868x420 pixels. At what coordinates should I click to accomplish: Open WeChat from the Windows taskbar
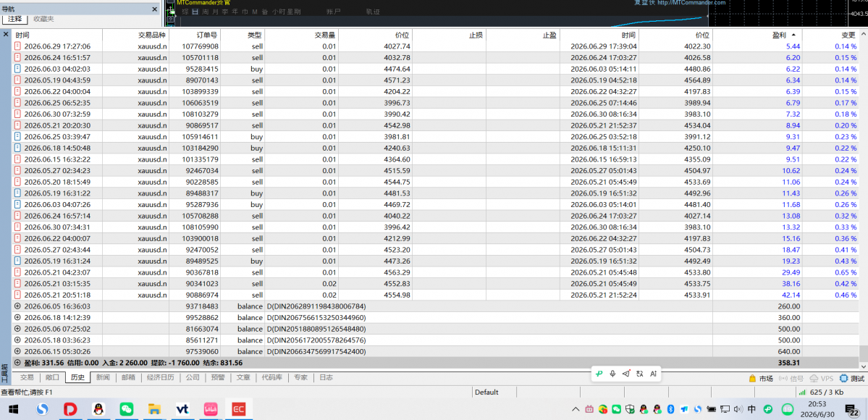tap(127, 409)
